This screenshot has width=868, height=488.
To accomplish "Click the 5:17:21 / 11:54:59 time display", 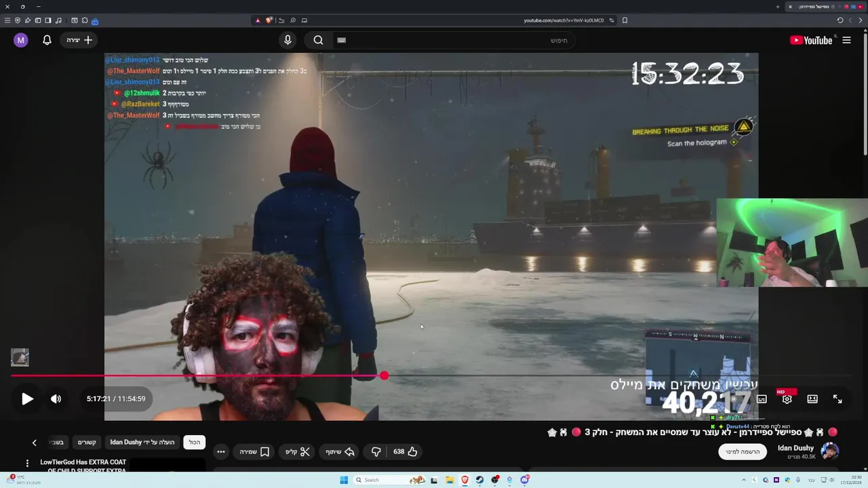I will click(x=116, y=399).
